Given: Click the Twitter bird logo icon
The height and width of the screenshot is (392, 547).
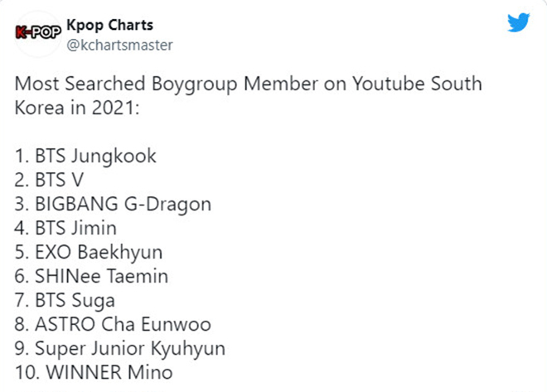Looking at the screenshot, I should [x=518, y=22].
